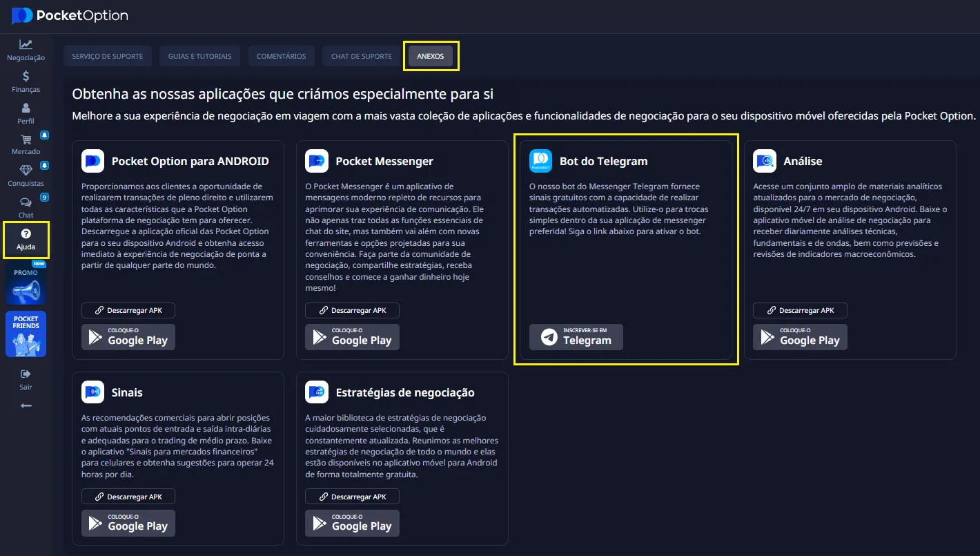Open the POCKET FRIENDS banner

coord(26,334)
